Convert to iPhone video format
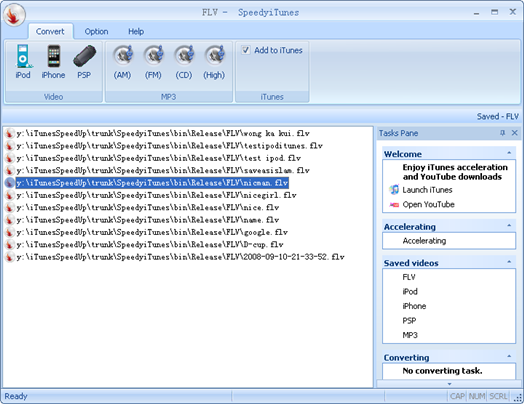The image size is (524, 404). pos(53,62)
